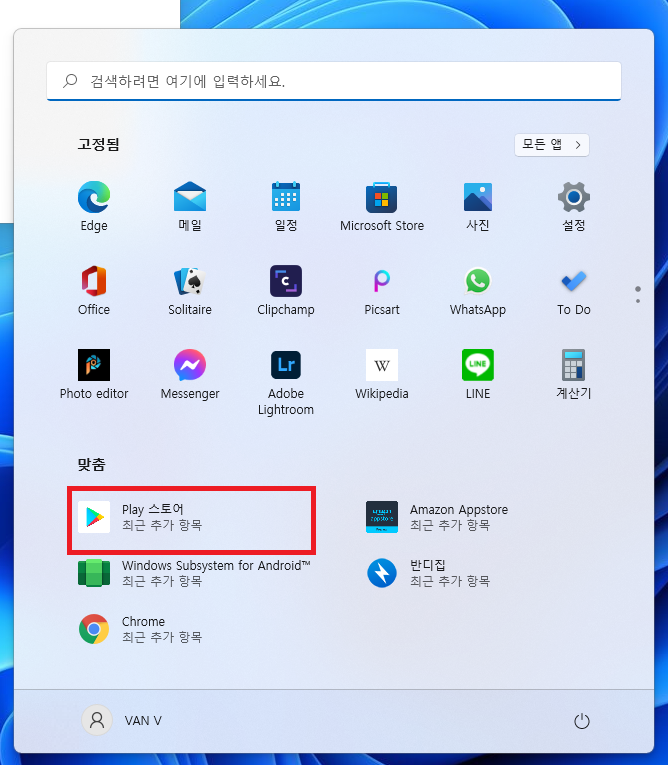Viewport: 668px width, 765px height.
Task: Open Messenger
Action: click(x=190, y=375)
